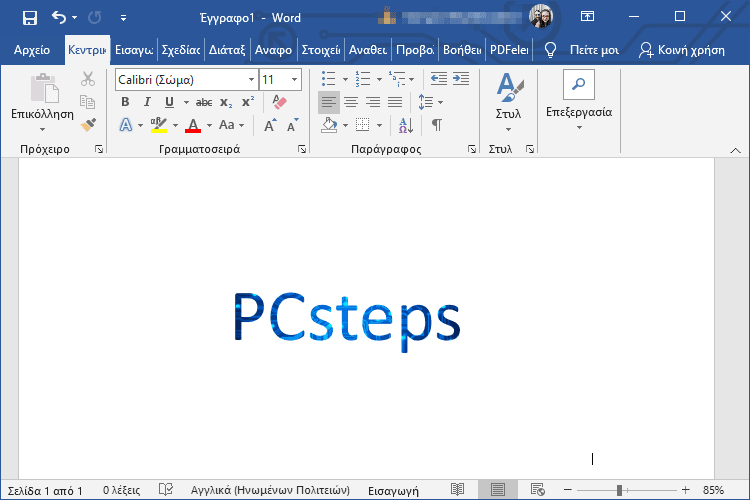
Task: Toggle bold formatting
Action: pos(125,102)
